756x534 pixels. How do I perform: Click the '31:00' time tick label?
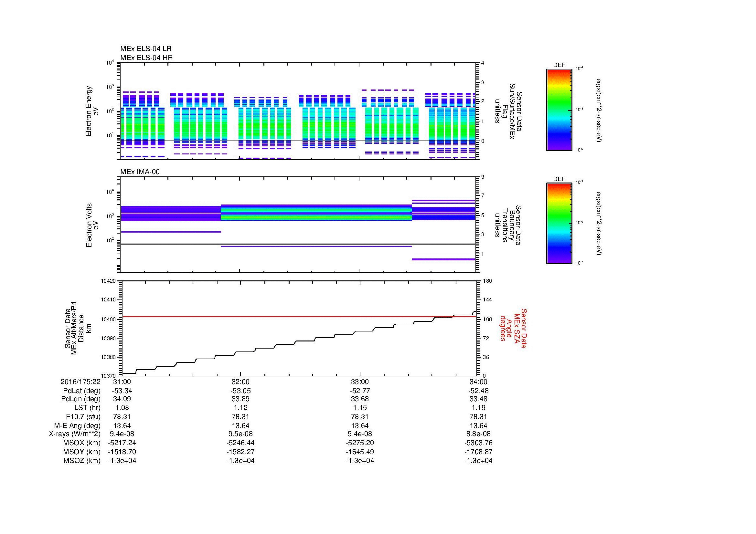[122, 382]
